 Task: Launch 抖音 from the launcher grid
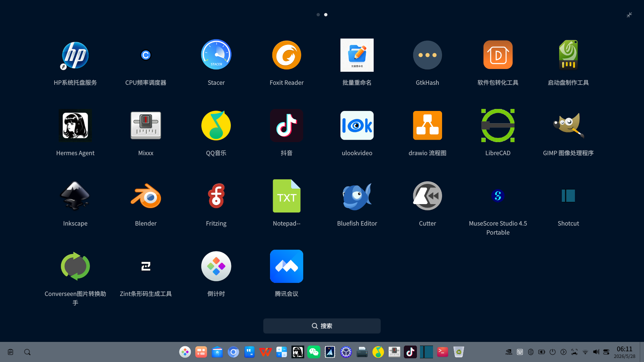(286, 126)
